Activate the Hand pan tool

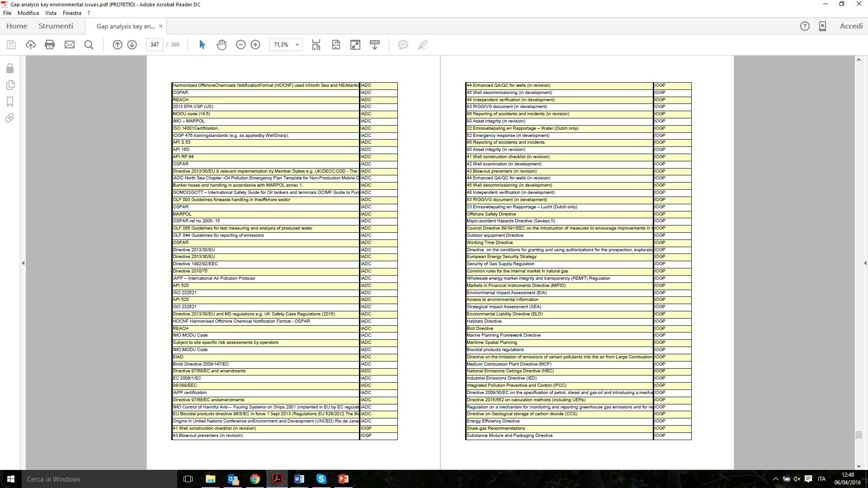(222, 45)
